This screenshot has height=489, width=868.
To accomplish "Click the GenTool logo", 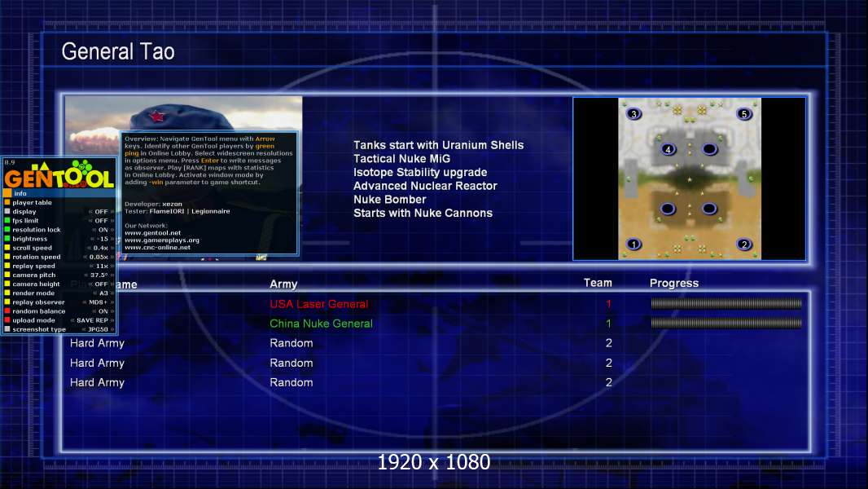I will coord(59,174).
